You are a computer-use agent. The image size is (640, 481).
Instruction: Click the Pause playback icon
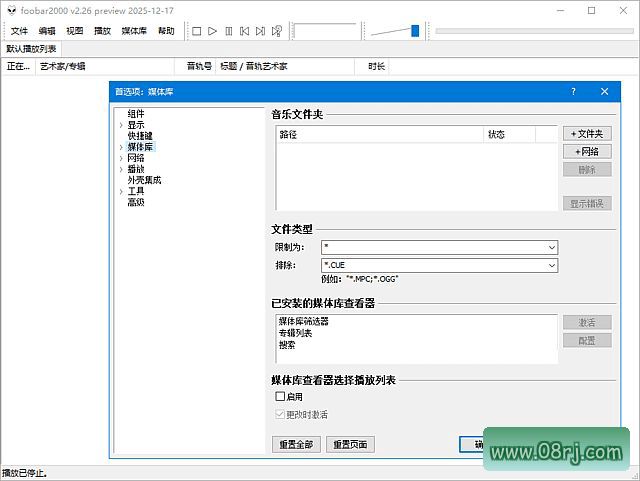tap(229, 31)
